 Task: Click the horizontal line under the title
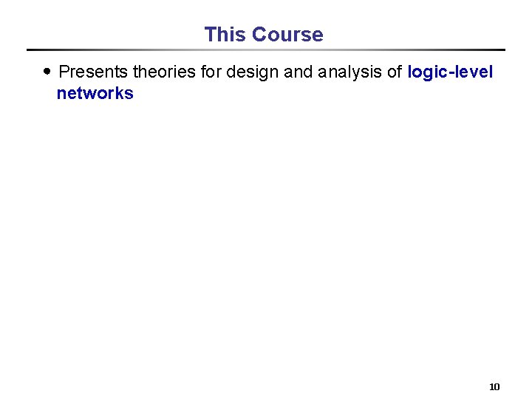click(266, 50)
